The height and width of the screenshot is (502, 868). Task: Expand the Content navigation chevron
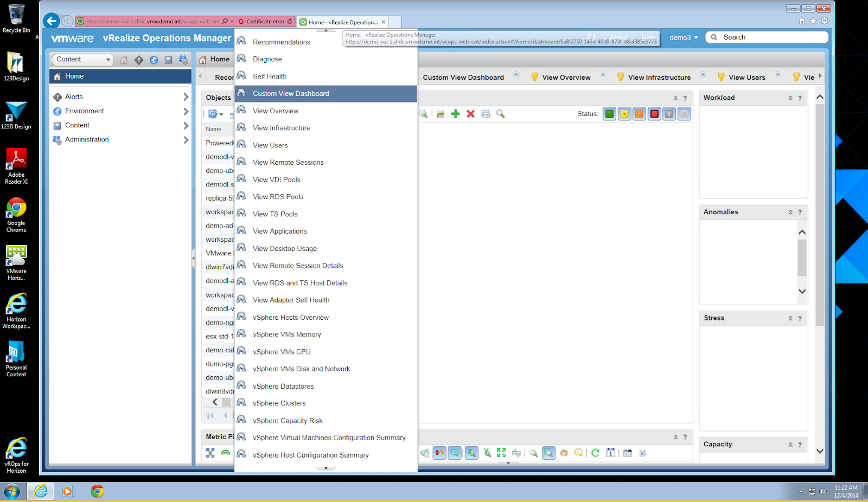tap(186, 125)
